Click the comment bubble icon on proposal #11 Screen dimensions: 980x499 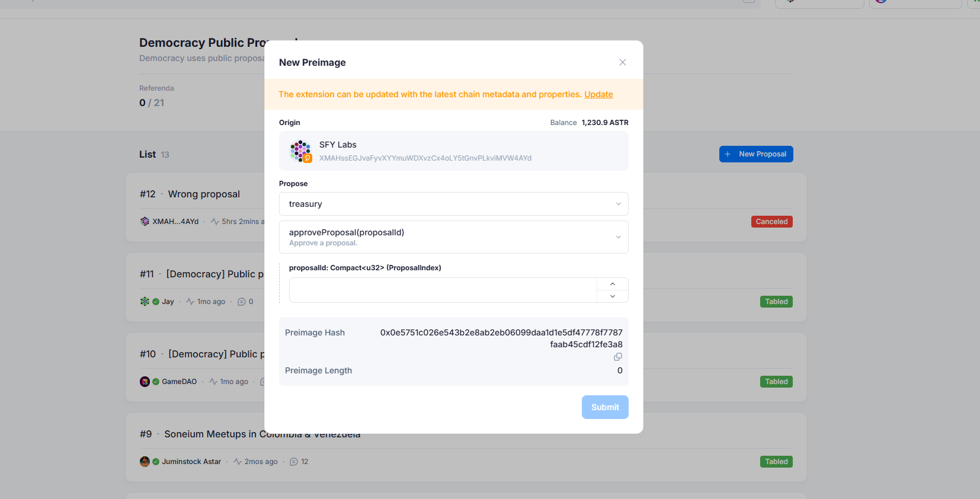(241, 302)
